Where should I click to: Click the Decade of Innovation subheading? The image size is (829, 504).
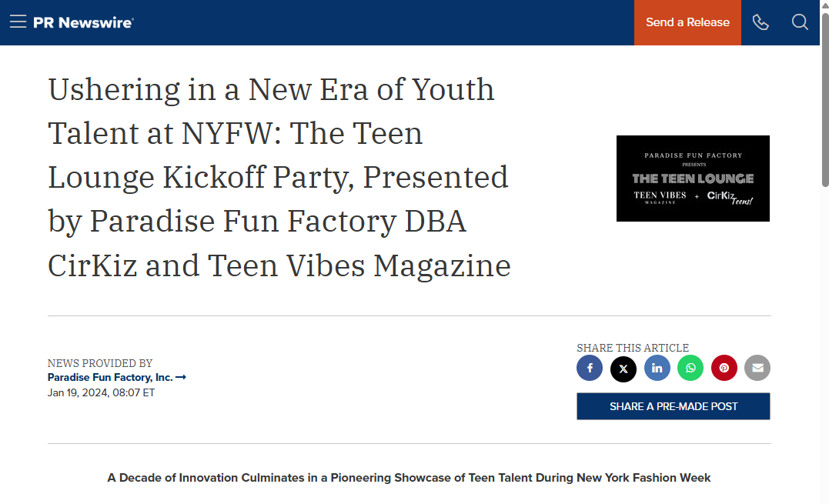pyautogui.click(x=409, y=478)
